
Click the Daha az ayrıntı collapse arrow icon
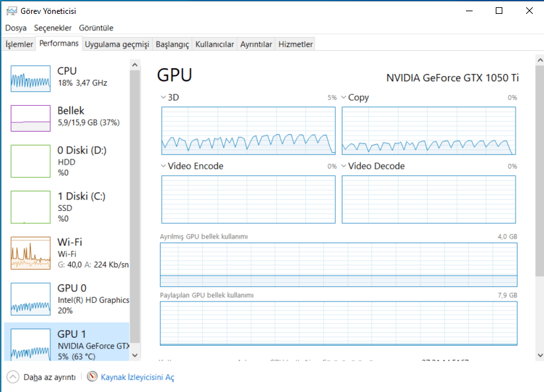(13, 377)
